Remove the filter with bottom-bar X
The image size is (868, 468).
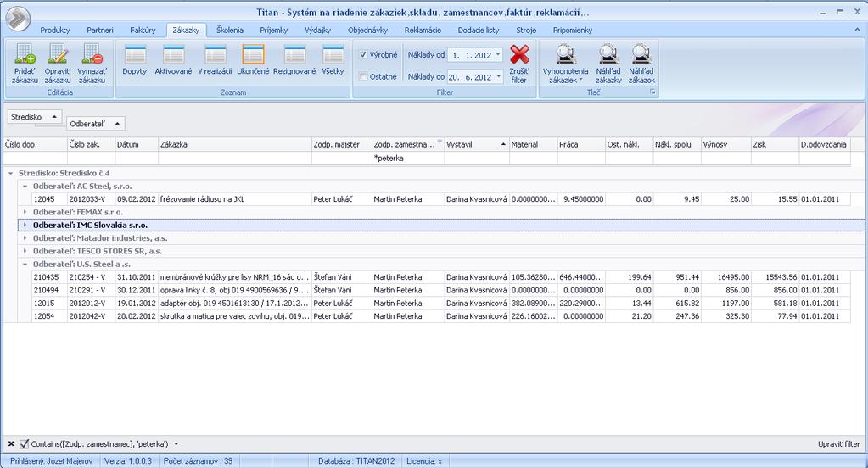pos(10,443)
